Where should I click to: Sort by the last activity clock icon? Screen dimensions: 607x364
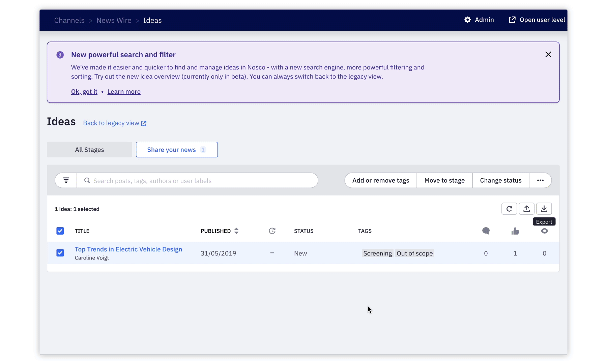tap(272, 231)
